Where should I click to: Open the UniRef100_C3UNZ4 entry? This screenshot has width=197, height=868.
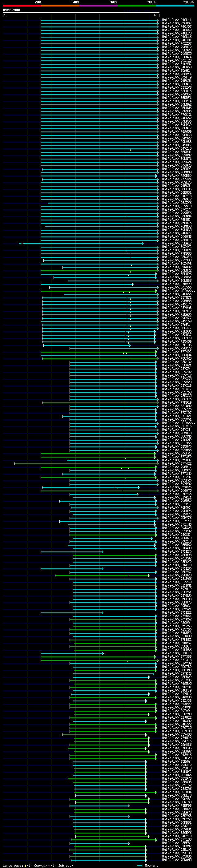pyautogui.click(x=177, y=57)
